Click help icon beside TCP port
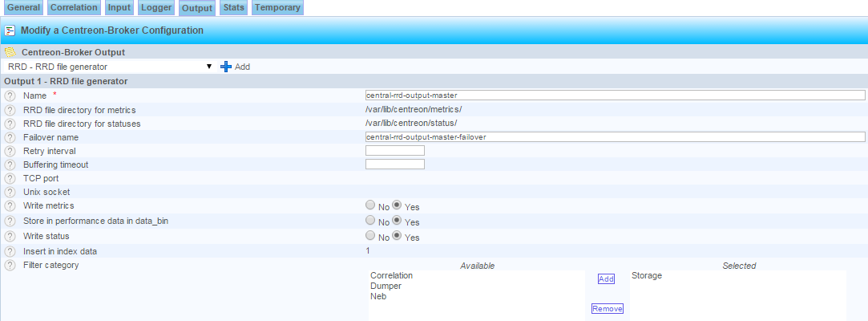868x321 pixels. tap(10, 178)
